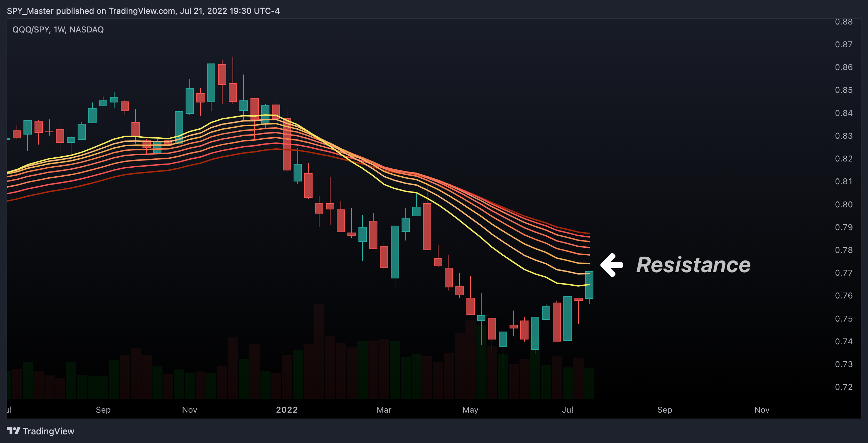Click the 0.77 price axis label
The image size is (868, 443).
coord(844,273)
